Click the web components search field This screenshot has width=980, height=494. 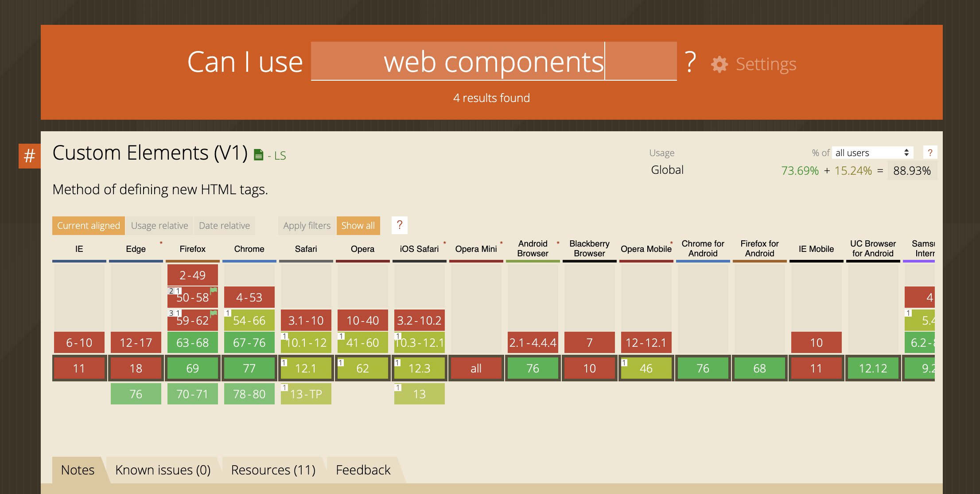pyautogui.click(x=493, y=62)
